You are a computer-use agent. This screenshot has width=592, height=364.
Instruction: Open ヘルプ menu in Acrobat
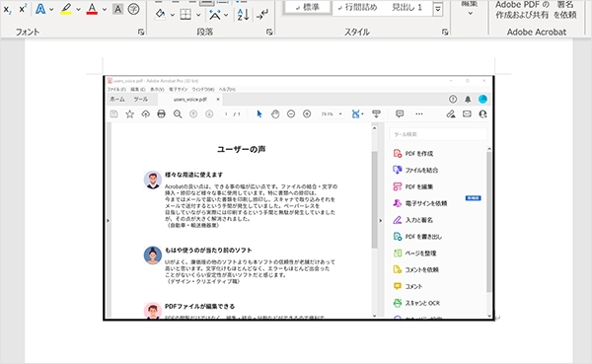pos(227,90)
